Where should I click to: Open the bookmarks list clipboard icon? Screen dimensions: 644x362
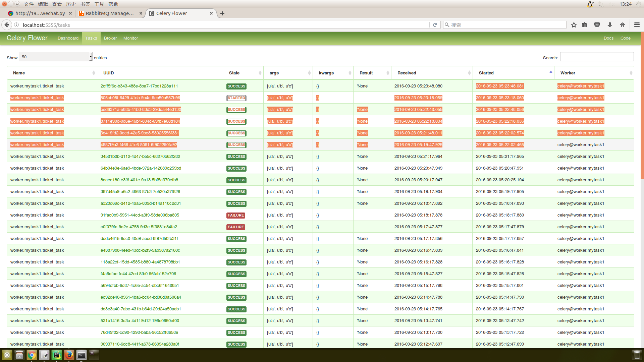pyautogui.click(x=584, y=25)
